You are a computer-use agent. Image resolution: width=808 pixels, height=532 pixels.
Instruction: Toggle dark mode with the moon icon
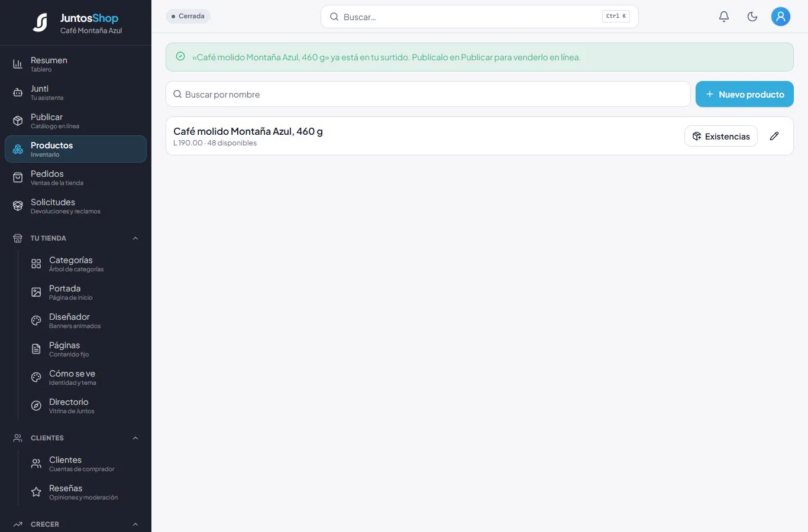point(752,17)
